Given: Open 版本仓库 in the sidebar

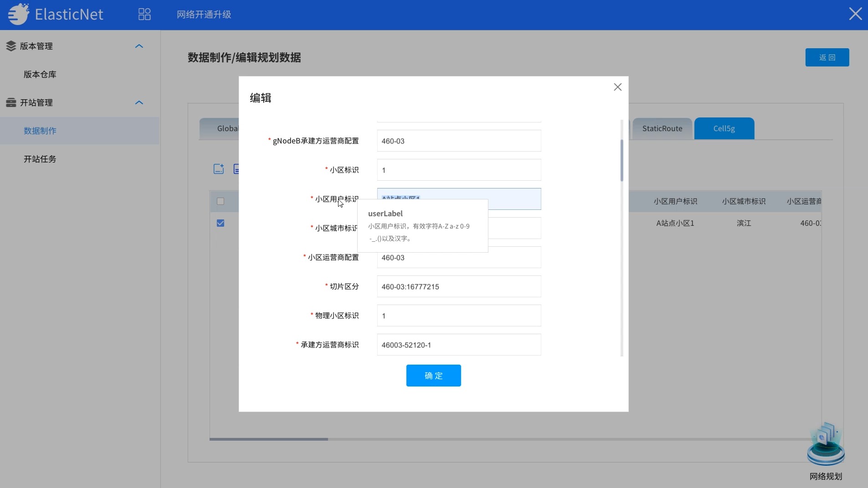Looking at the screenshot, I should click(x=40, y=74).
